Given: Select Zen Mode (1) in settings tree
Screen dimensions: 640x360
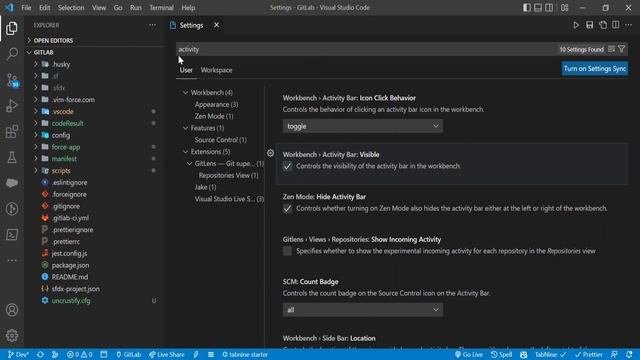Looking at the screenshot, I should pos(214,116).
